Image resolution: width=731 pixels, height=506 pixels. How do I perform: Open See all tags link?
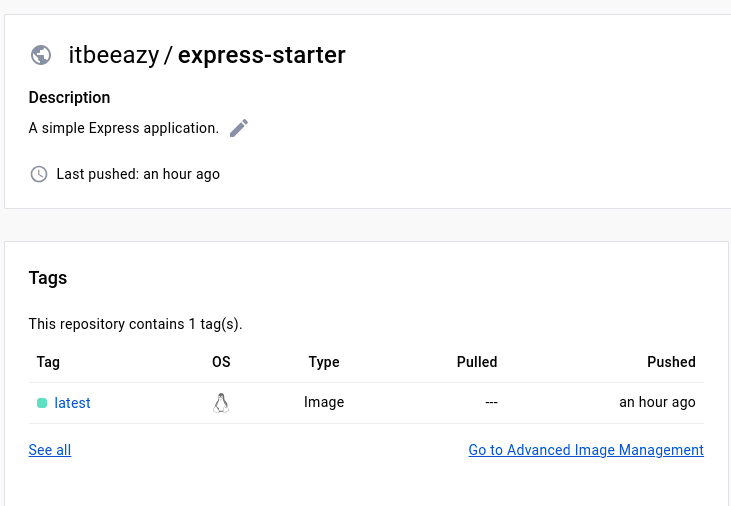pyautogui.click(x=50, y=450)
